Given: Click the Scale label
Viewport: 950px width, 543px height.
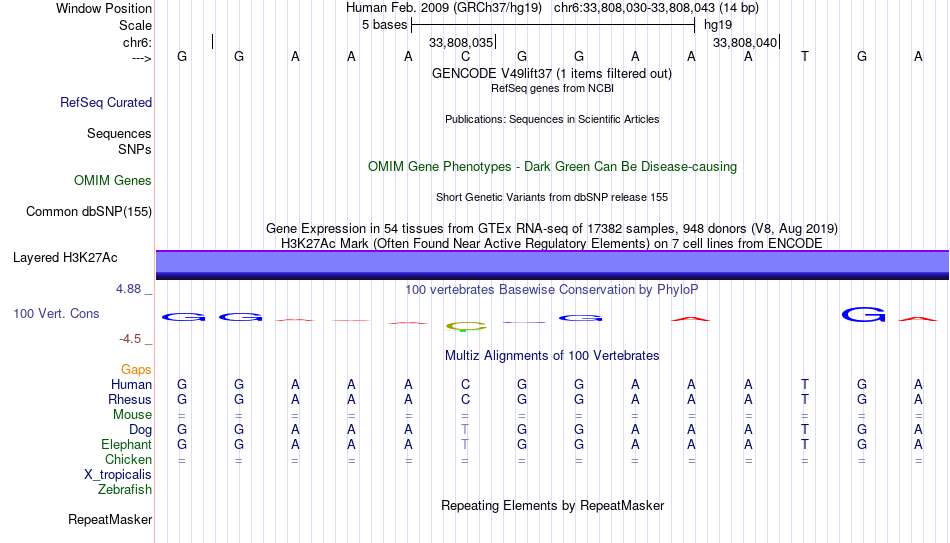Looking at the screenshot, I should (x=136, y=25).
